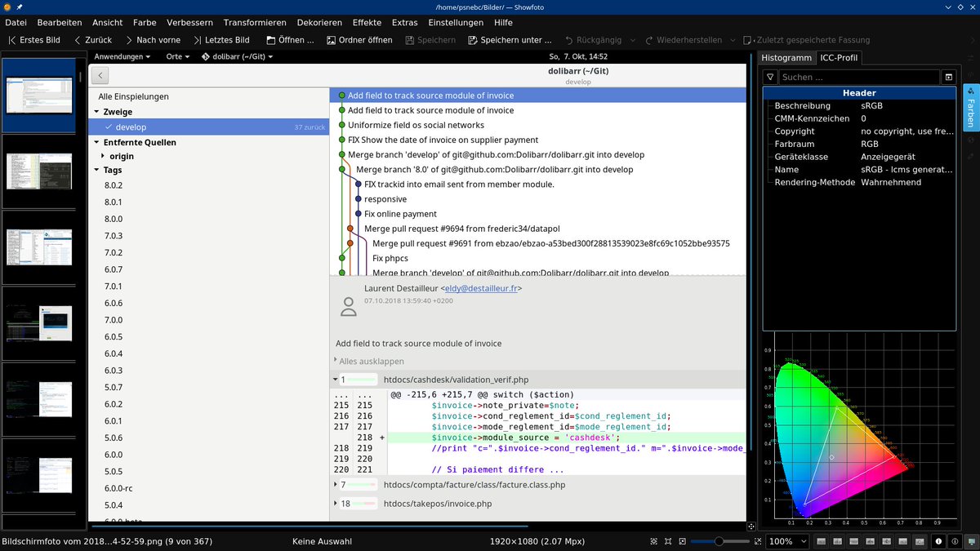Collapse the Entfernte Quellen section

(x=97, y=142)
